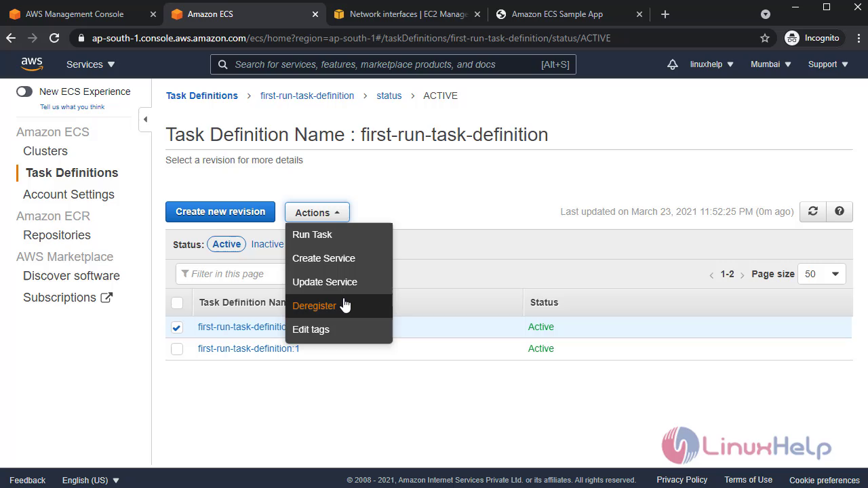
Task: Open first-run-task-definition:1 link
Action: tap(249, 348)
